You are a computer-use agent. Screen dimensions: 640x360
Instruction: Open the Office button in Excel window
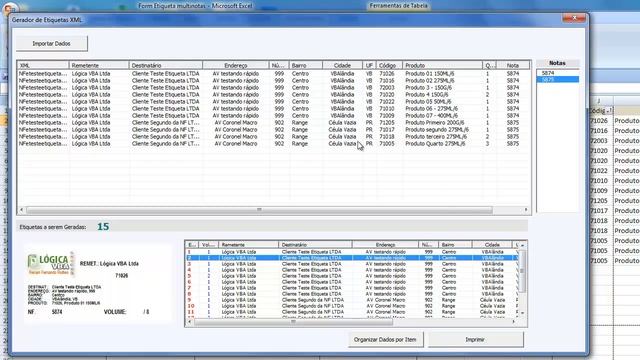tap(9, 8)
